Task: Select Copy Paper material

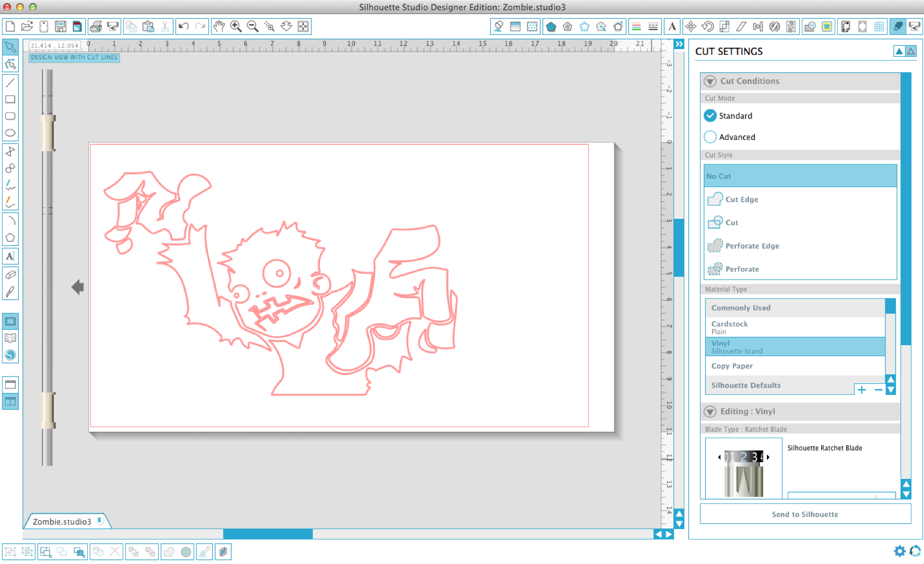Action: (x=795, y=366)
